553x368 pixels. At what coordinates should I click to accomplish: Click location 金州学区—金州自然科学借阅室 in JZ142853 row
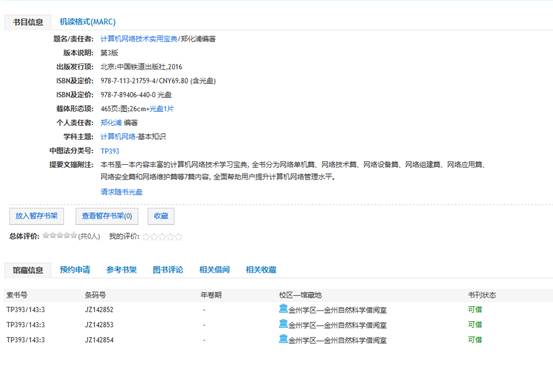click(x=338, y=325)
